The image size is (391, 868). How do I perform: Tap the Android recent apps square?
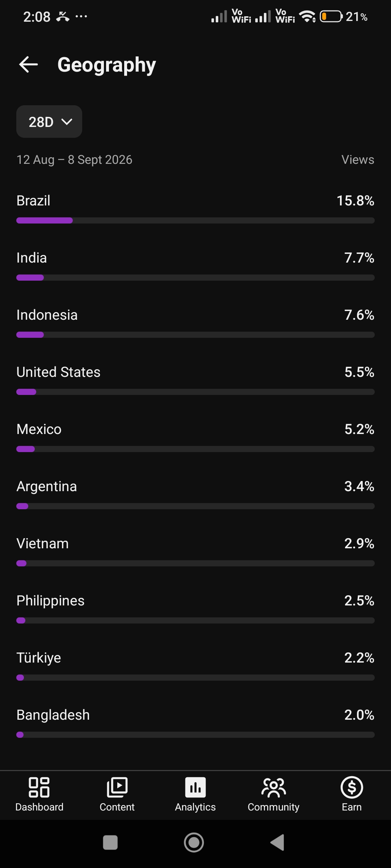(110, 842)
